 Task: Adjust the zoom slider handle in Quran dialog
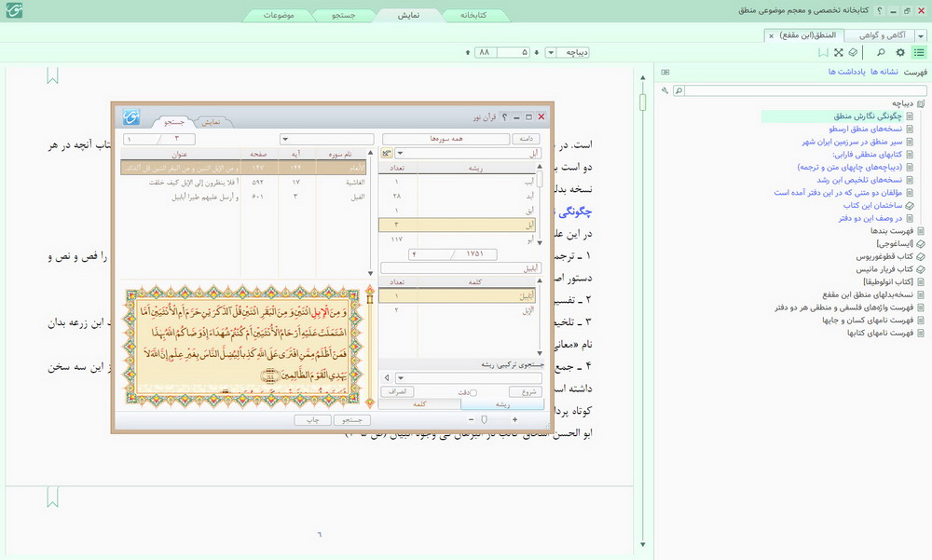point(484,419)
